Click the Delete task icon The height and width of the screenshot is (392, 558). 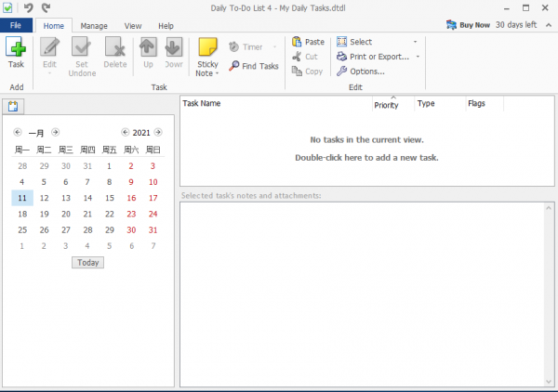[x=115, y=46]
